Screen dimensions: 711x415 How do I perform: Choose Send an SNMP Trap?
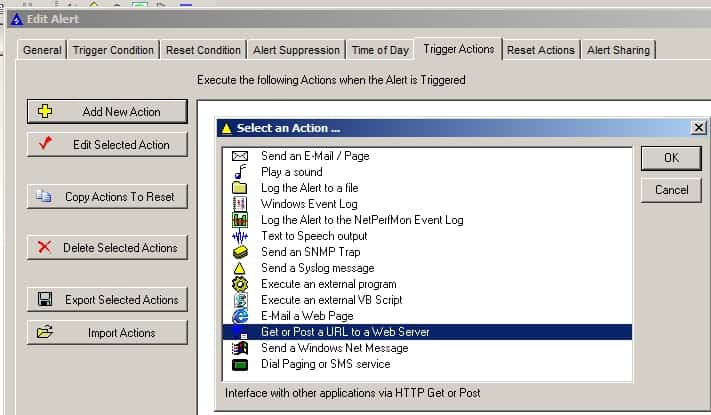click(427, 252)
